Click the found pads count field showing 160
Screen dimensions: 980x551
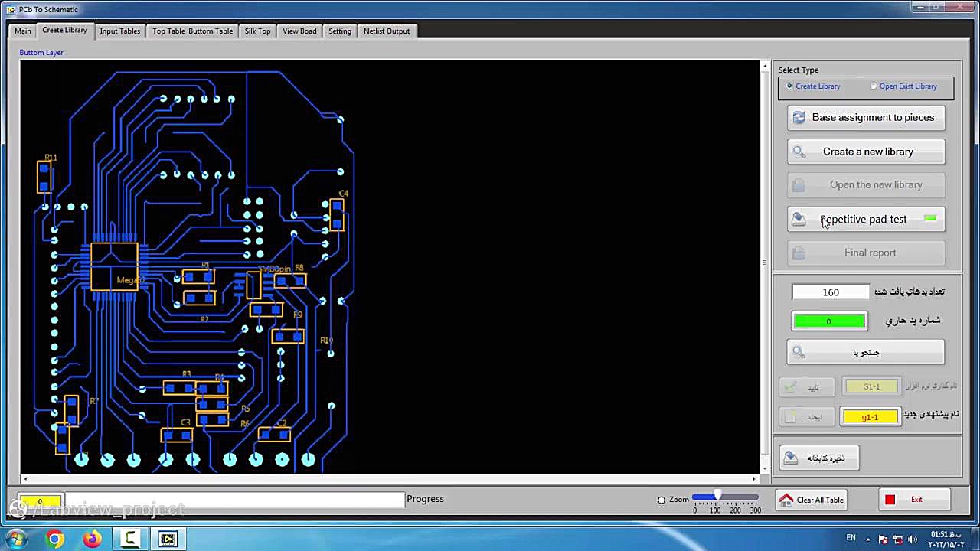tap(831, 292)
